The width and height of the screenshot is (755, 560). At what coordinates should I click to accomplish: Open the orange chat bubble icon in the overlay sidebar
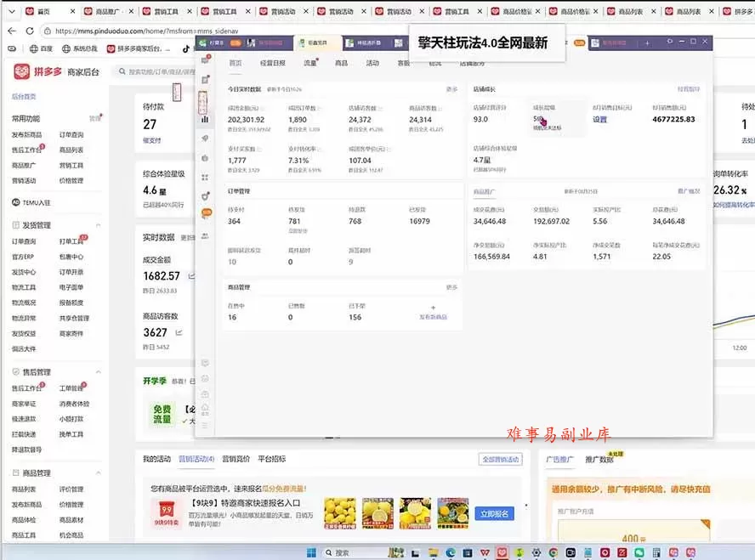pos(206,212)
